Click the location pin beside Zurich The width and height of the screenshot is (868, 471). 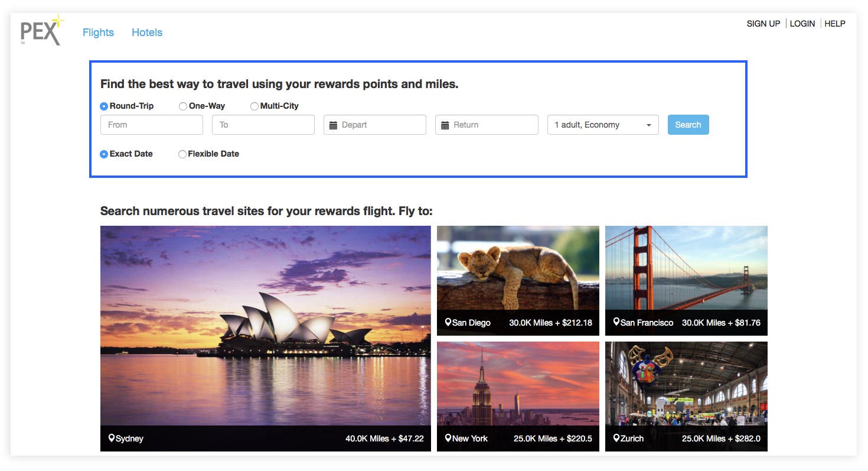616,438
